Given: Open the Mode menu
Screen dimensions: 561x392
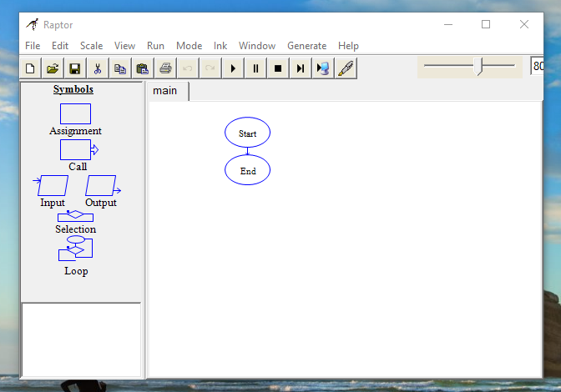Looking at the screenshot, I should (x=190, y=46).
